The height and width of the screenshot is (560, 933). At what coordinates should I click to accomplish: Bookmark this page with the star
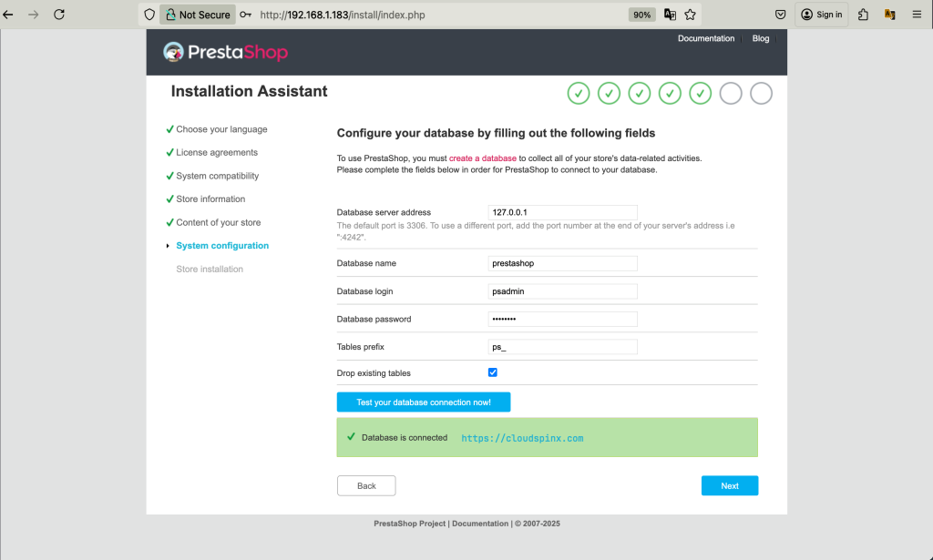(x=691, y=15)
